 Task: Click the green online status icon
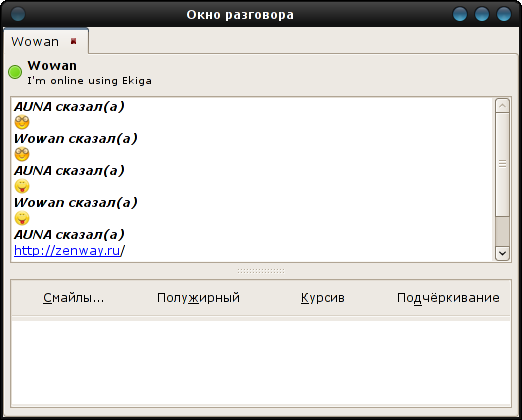coord(15,72)
